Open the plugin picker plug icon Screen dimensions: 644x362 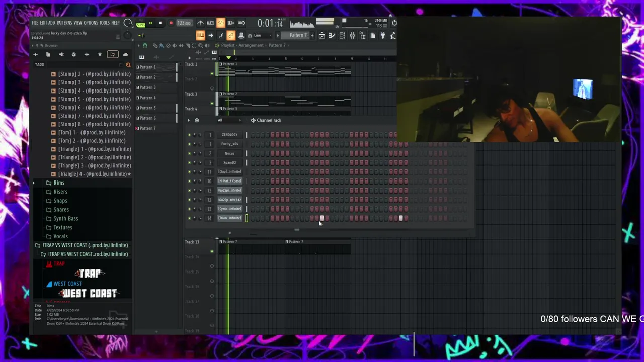click(x=383, y=35)
